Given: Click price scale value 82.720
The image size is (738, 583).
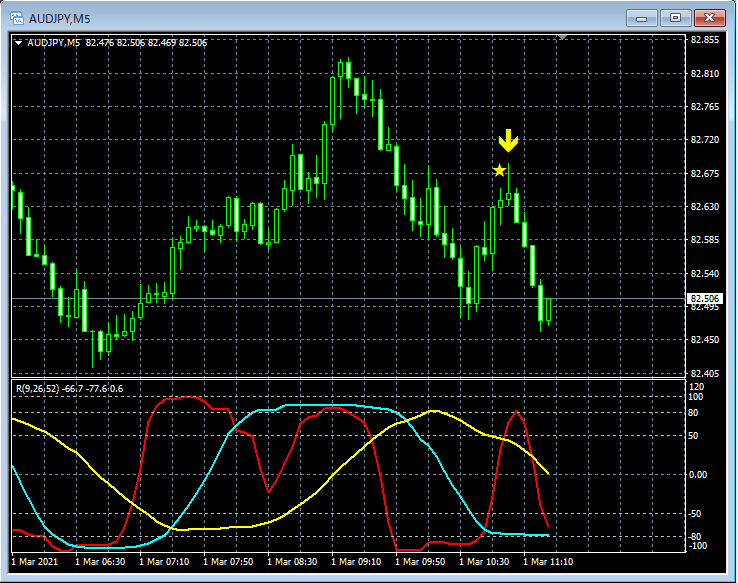Looking at the screenshot, I should [705, 140].
